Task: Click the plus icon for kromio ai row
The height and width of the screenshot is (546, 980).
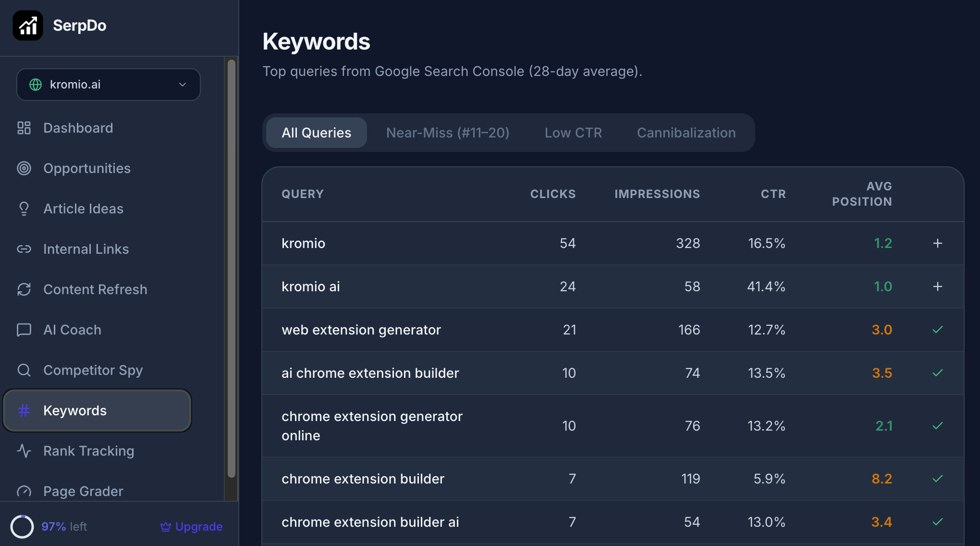Action: coord(938,286)
